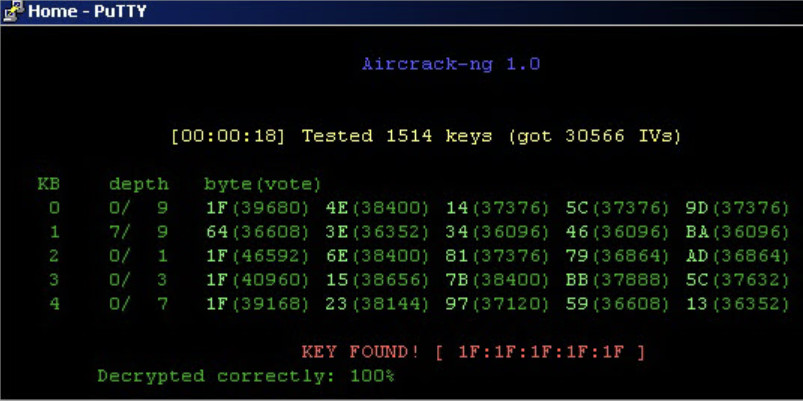803x402 pixels.
Task: Open the PuTTY system menu icon
Action: tap(12, 10)
